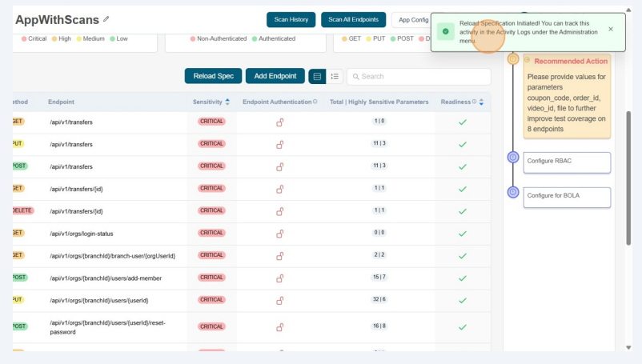The width and height of the screenshot is (642, 364).
Task: Click parameter count 2 | 2
Action: 379,254
